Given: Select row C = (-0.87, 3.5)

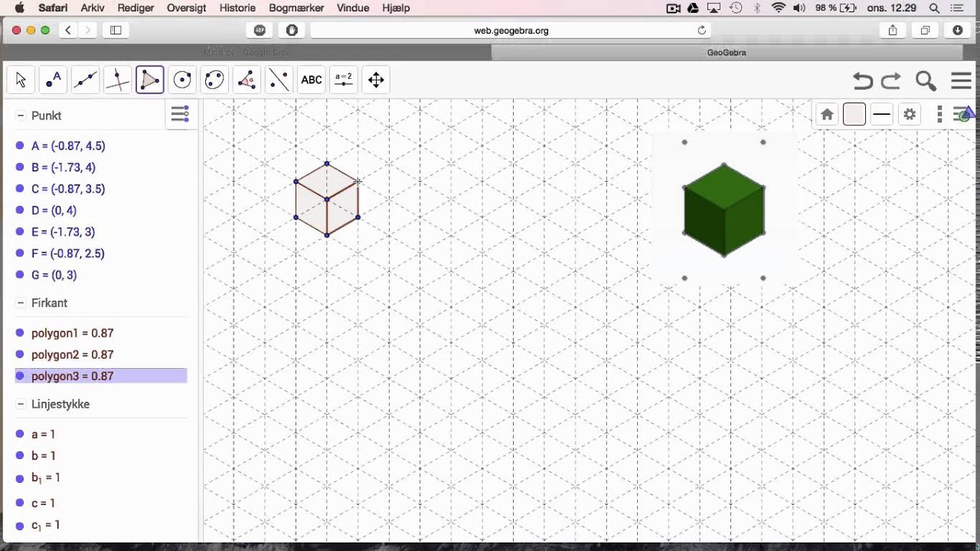Looking at the screenshot, I should click(101, 188).
